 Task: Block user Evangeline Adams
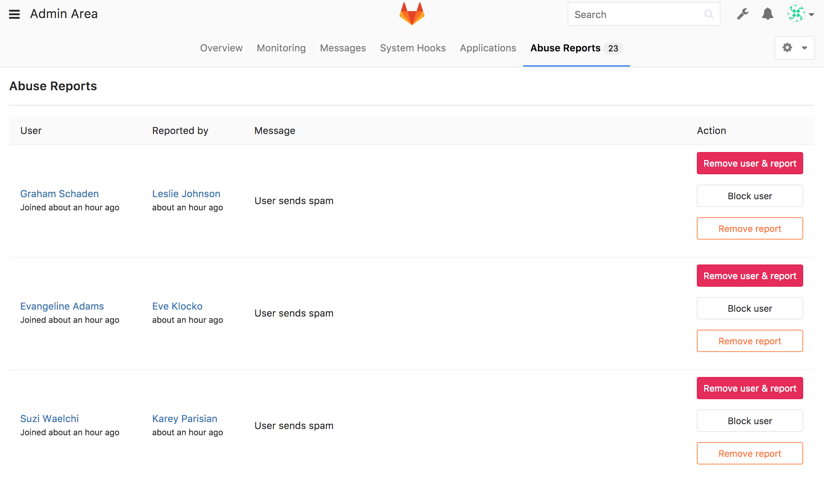coord(750,308)
